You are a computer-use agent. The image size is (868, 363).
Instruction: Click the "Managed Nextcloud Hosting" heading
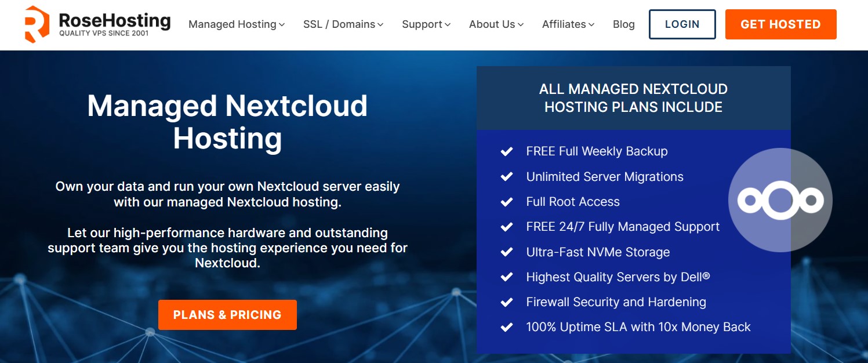click(227, 122)
